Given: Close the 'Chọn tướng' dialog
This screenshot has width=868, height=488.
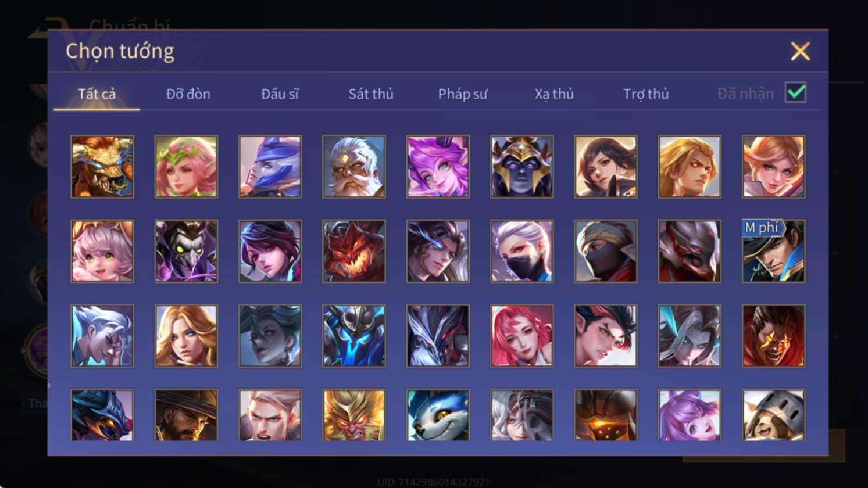Looking at the screenshot, I should [x=800, y=51].
